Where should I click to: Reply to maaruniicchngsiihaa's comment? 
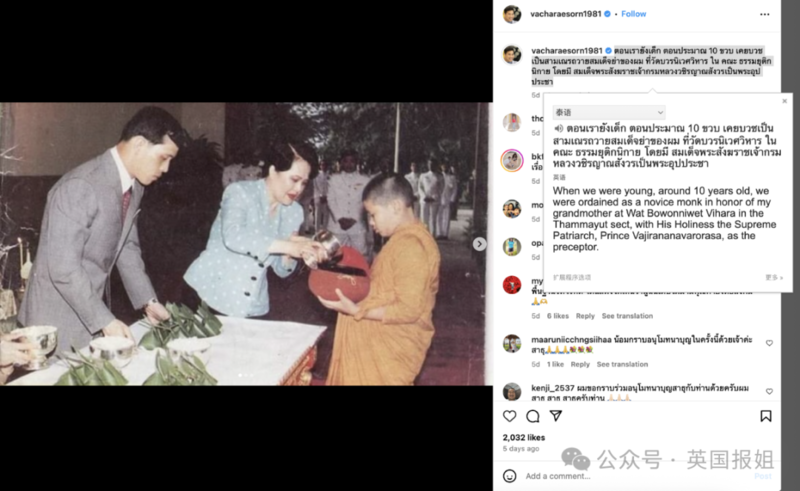pos(580,364)
